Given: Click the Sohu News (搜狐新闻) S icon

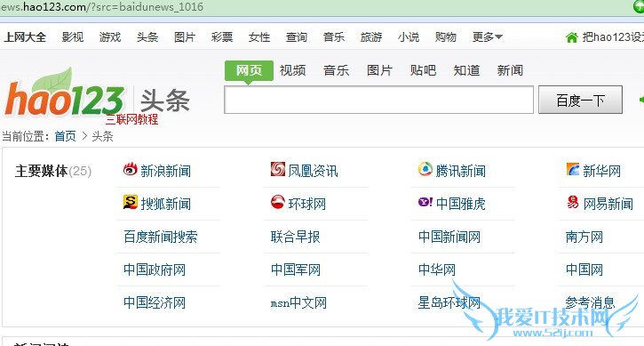Looking at the screenshot, I should pyautogui.click(x=131, y=202).
